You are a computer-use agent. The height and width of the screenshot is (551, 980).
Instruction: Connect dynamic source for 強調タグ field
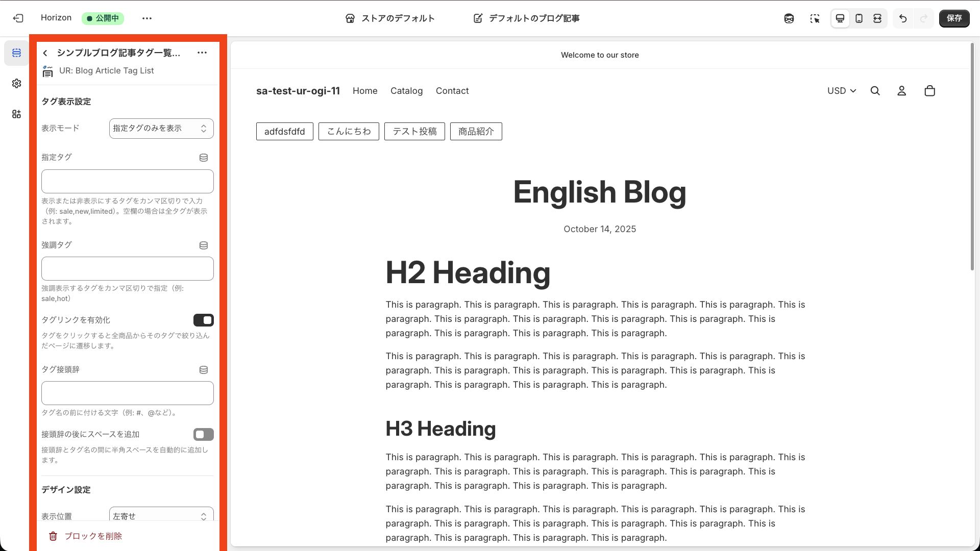(204, 245)
